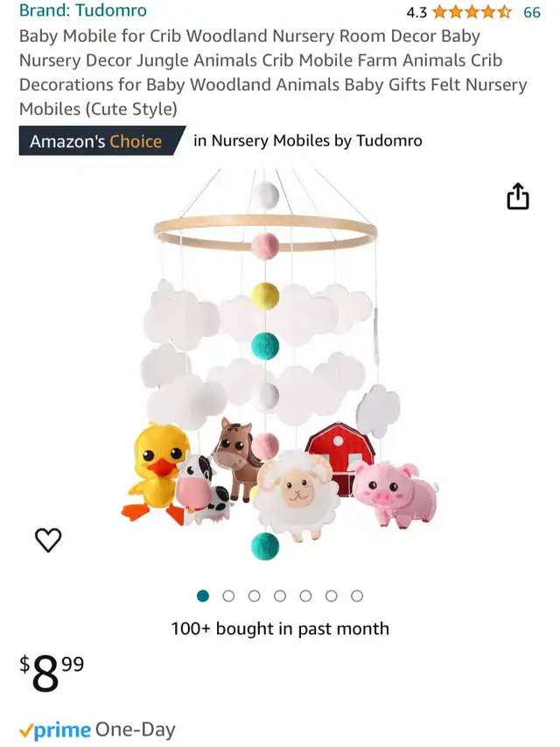Image resolution: width=560 pixels, height=747 pixels.
Task: Select the sixth image carousel dot
Action: (x=332, y=596)
